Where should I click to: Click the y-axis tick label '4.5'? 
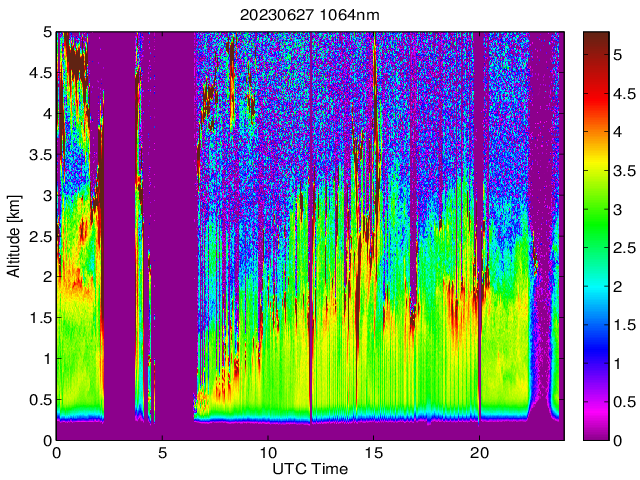point(41,73)
